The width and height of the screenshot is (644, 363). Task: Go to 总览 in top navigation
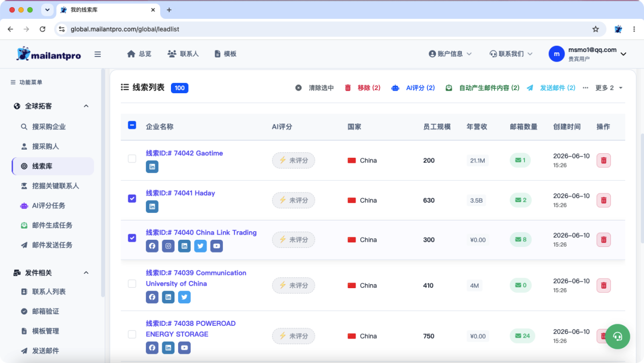pos(139,54)
